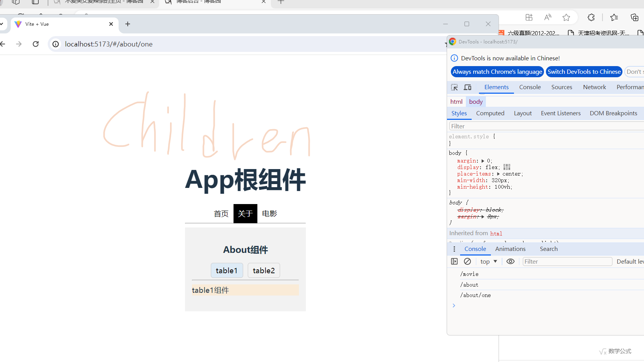Select html in the elements breadcrumb
The width and height of the screenshot is (644, 362).
[456, 101]
